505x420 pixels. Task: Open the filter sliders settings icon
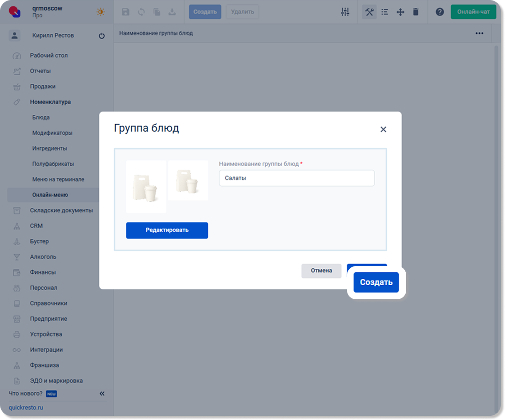coord(345,12)
